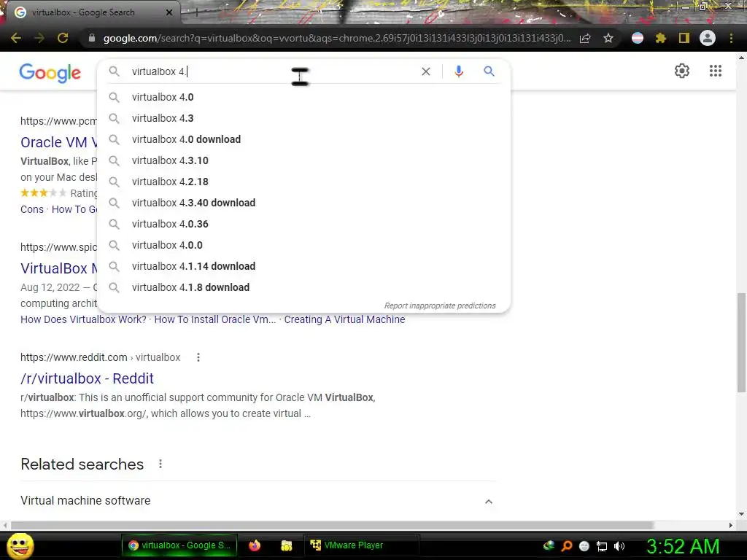747x560 pixels.
Task: Pick virtualbox 4.3.40 download suggestion
Action: (x=304, y=203)
